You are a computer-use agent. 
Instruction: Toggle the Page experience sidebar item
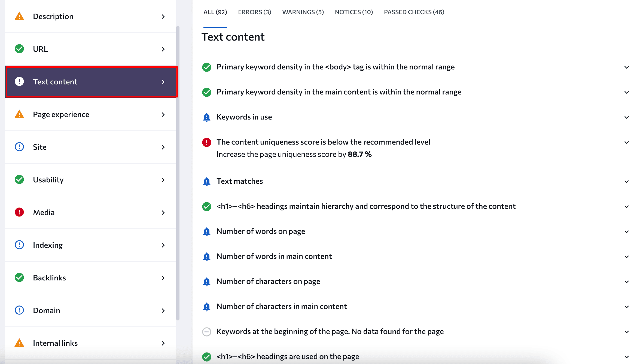point(90,114)
